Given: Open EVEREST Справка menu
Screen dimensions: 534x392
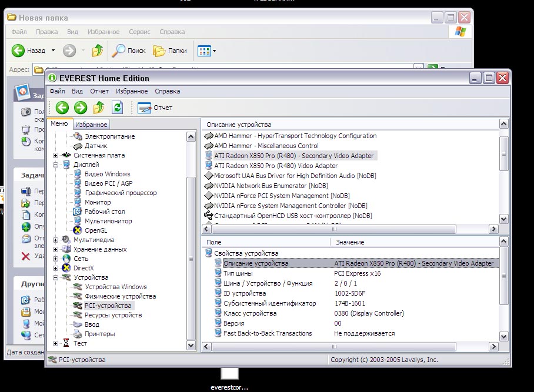Looking at the screenshot, I should [167, 91].
